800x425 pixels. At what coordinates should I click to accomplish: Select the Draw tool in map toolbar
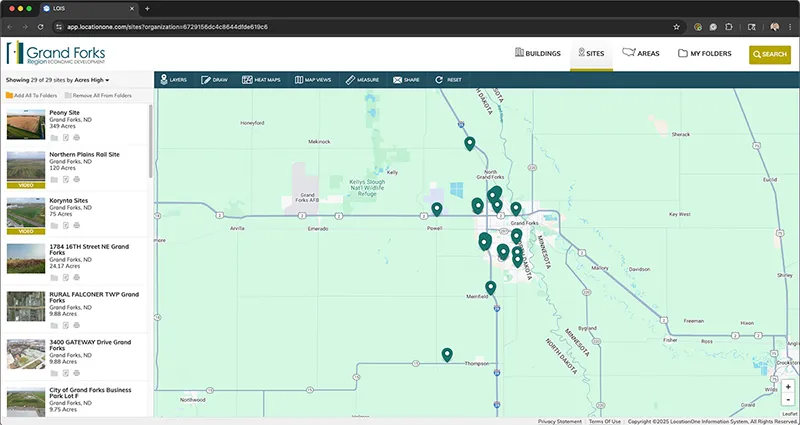tap(214, 79)
